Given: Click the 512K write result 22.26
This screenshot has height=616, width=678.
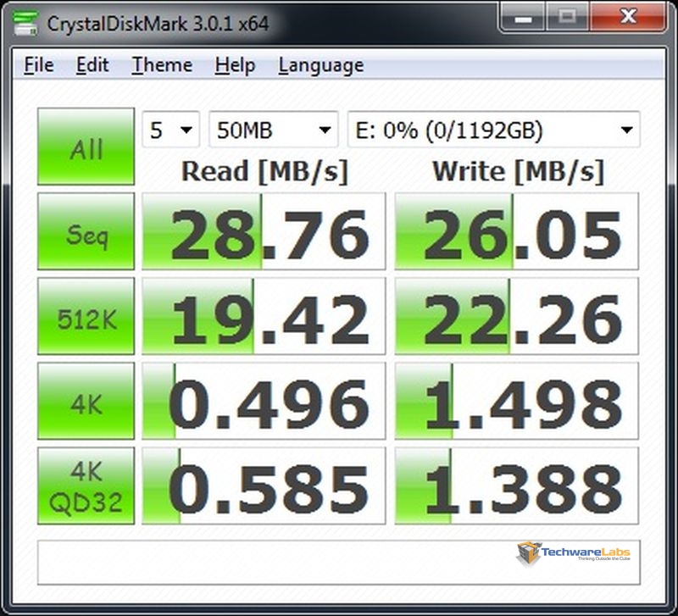Looking at the screenshot, I should pyautogui.click(x=517, y=316).
